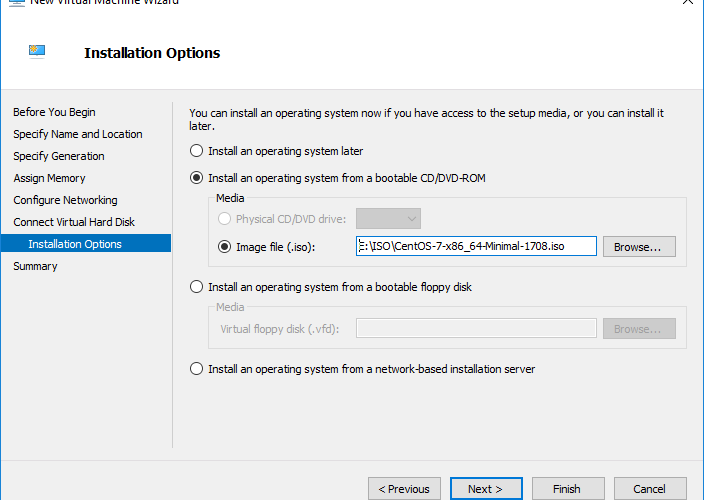Select install from bootable CD/DVD-ROM option

[197, 178]
